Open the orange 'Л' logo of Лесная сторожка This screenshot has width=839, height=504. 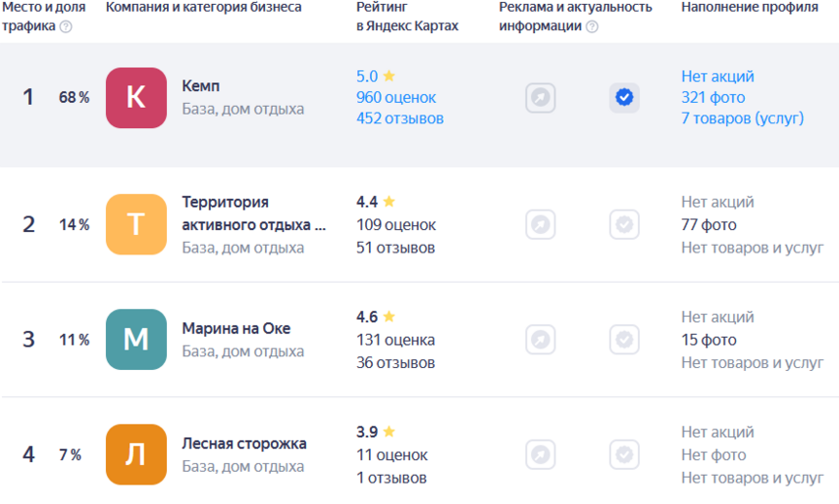click(x=136, y=454)
